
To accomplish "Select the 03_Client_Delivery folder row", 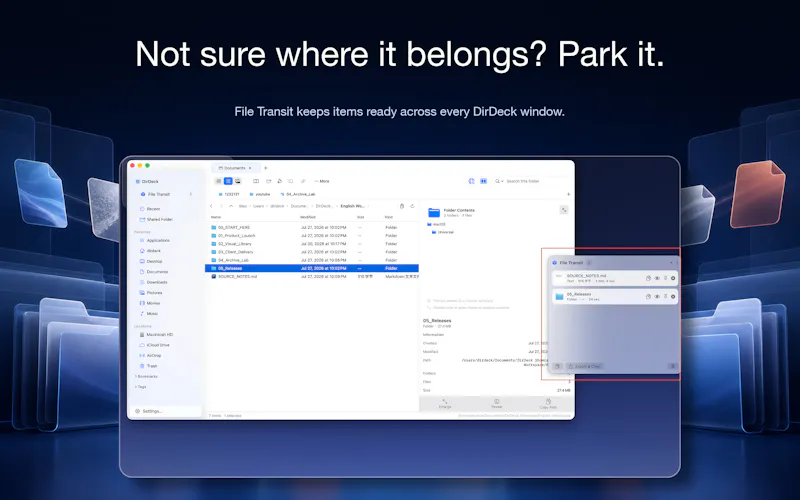I will pos(312,252).
